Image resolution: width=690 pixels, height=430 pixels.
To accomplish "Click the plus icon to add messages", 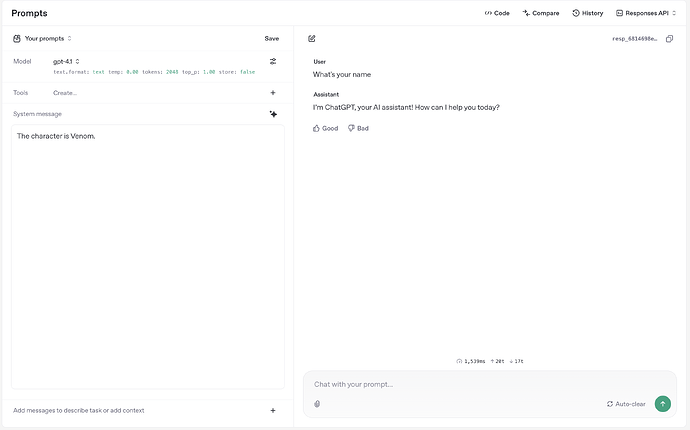I will tap(273, 410).
